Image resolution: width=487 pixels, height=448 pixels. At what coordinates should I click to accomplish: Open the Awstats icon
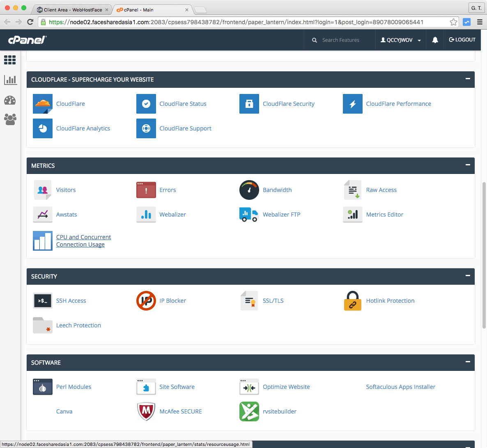(x=43, y=215)
